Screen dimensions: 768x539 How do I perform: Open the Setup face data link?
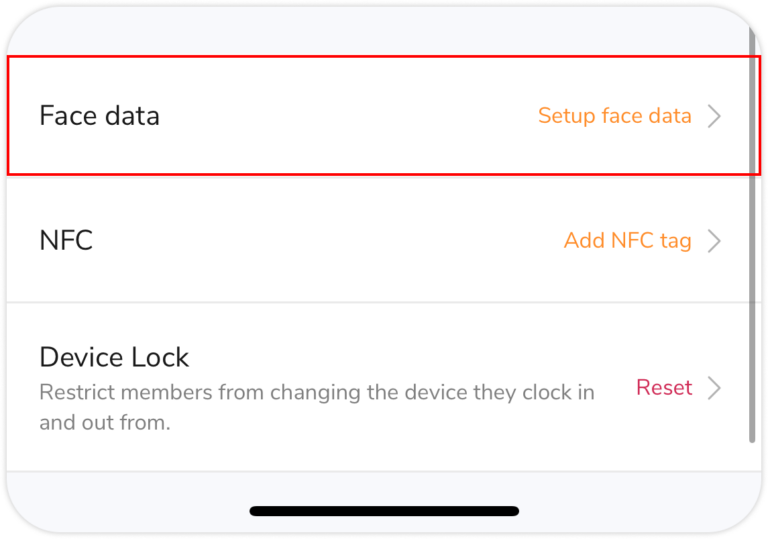pyautogui.click(x=614, y=116)
